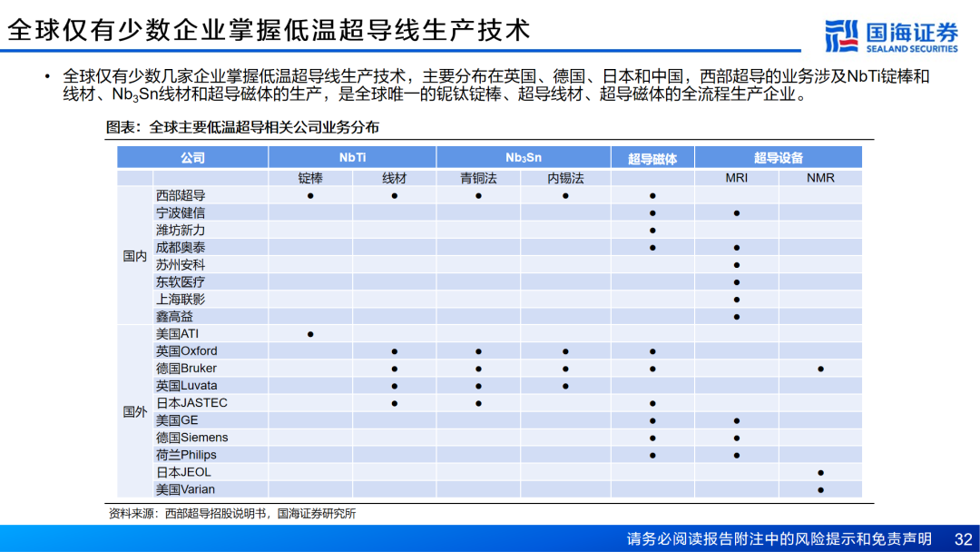Click the 德国Bruker row name
980x552 pixels.
click(x=186, y=369)
